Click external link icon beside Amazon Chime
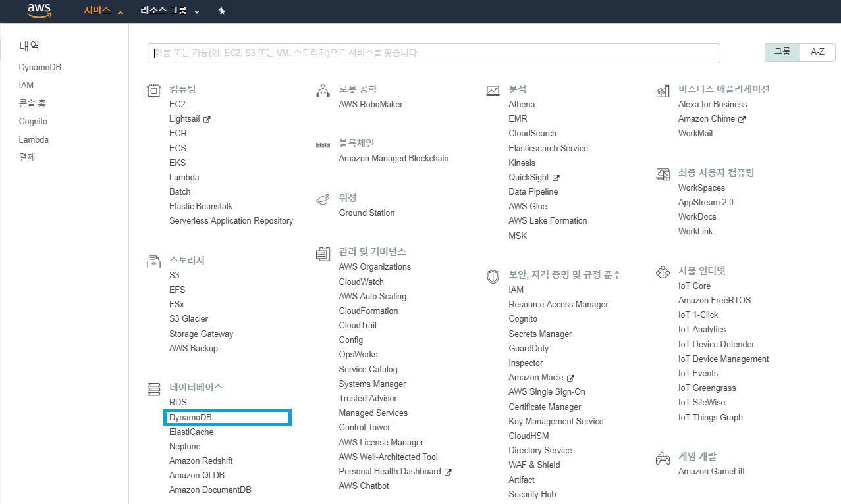The width and height of the screenshot is (841, 504). [x=742, y=120]
